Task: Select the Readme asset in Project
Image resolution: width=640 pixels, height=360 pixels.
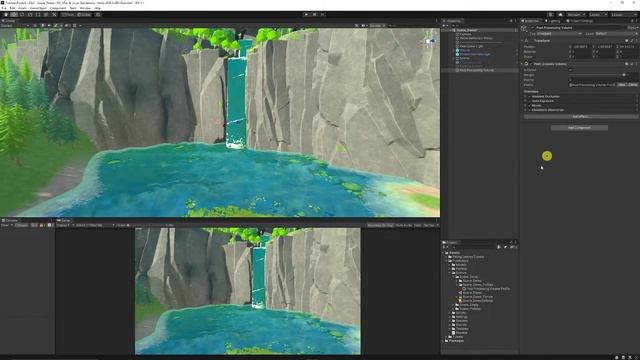Action: click(461, 333)
